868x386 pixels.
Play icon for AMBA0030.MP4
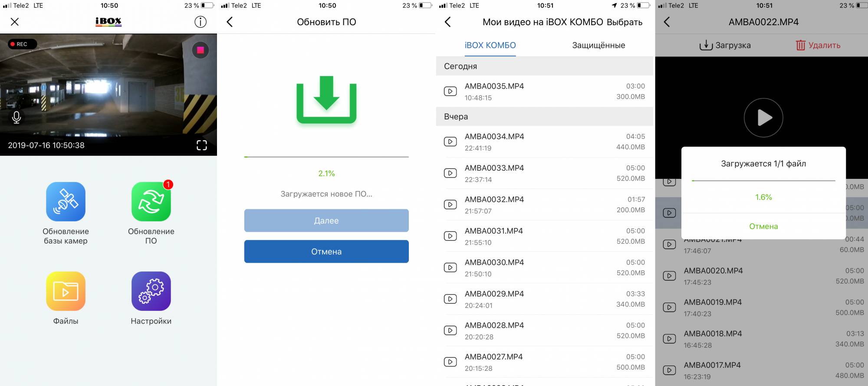point(450,267)
